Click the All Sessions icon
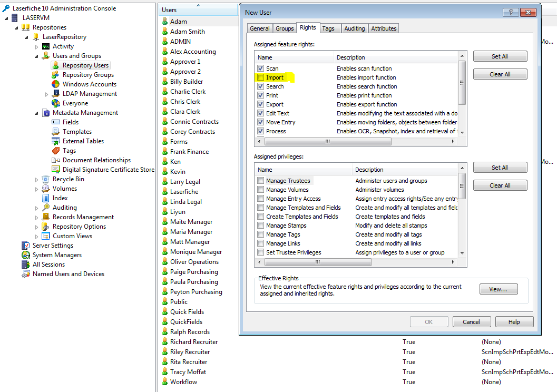Screen dimensions: 557x392 pos(26,264)
